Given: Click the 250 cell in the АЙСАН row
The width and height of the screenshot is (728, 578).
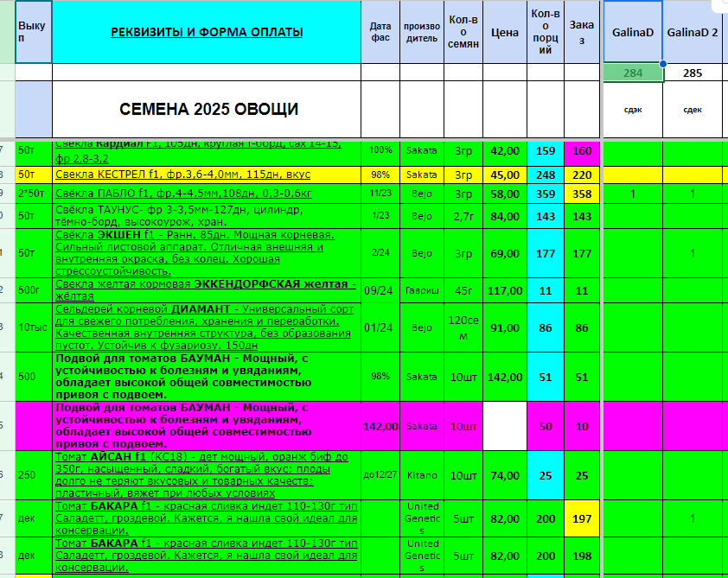Looking at the screenshot, I should [34, 475].
